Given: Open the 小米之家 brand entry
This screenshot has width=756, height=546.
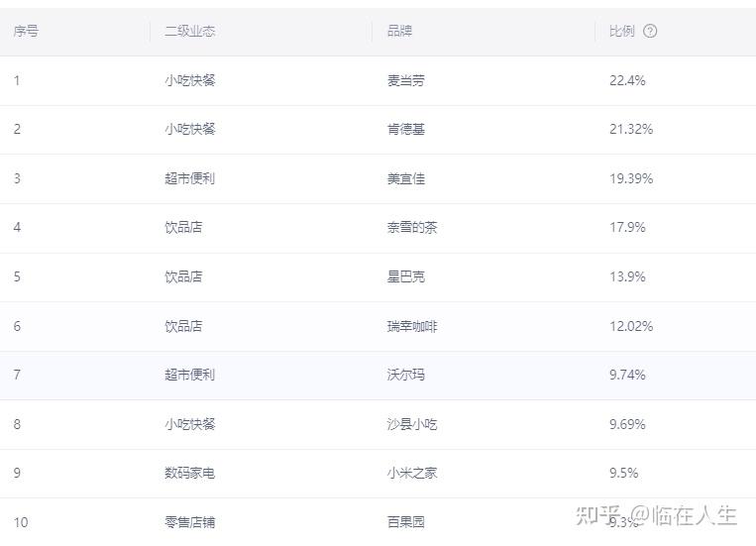Looking at the screenshot, I should (412, 473).
